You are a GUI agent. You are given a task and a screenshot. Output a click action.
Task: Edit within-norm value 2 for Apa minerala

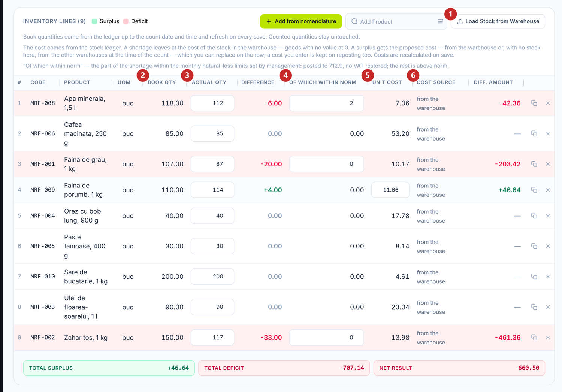(x=326, y=103)
